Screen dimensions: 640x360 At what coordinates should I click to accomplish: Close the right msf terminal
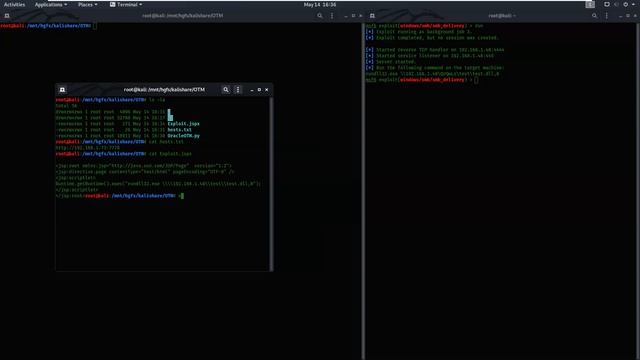[635, 16]
